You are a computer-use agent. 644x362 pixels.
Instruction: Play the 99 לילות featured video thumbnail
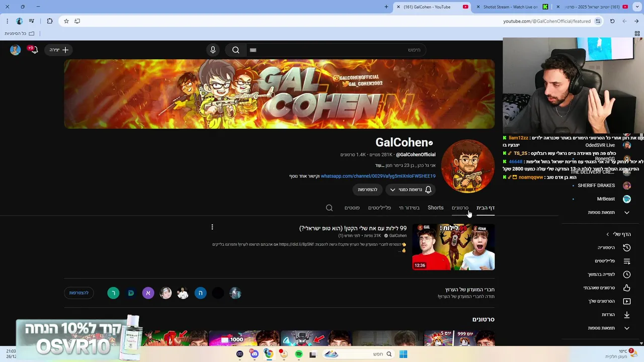453,247
